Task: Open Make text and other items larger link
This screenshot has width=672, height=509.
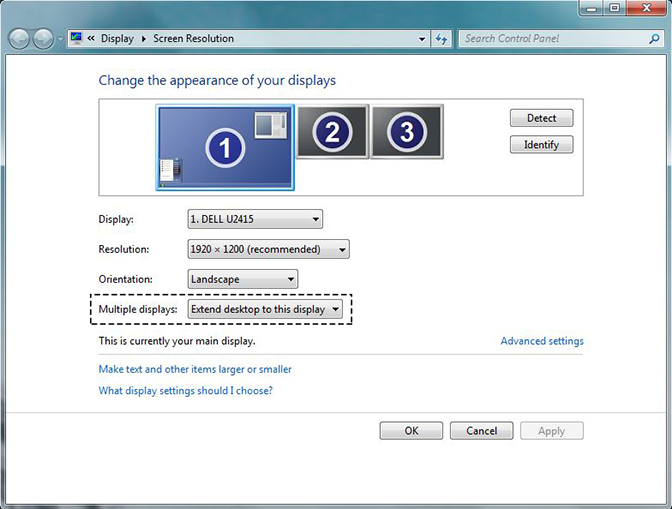Action: tap(195, 369)
